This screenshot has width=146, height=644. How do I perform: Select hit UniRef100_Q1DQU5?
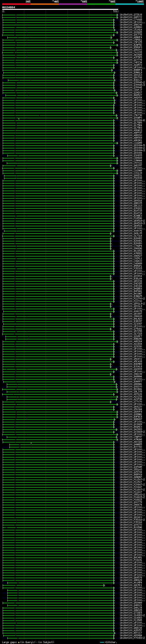(131, 32)
